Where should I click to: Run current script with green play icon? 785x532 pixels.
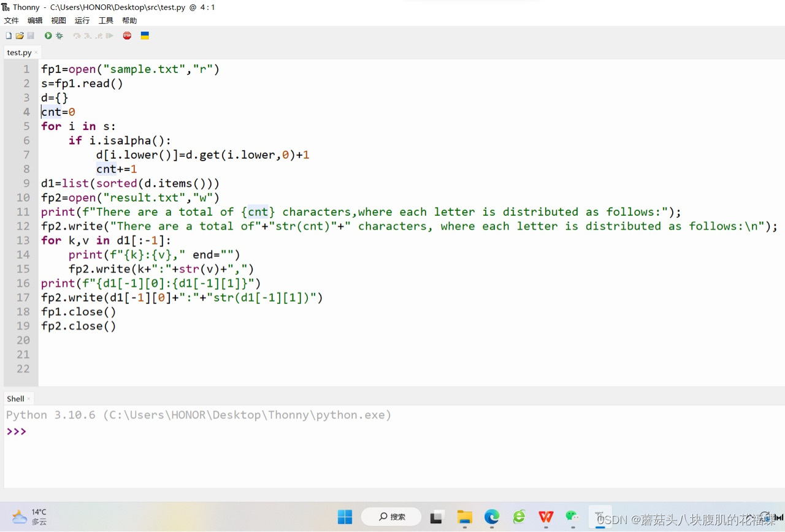pyautogui.click(x=48, y=36)
